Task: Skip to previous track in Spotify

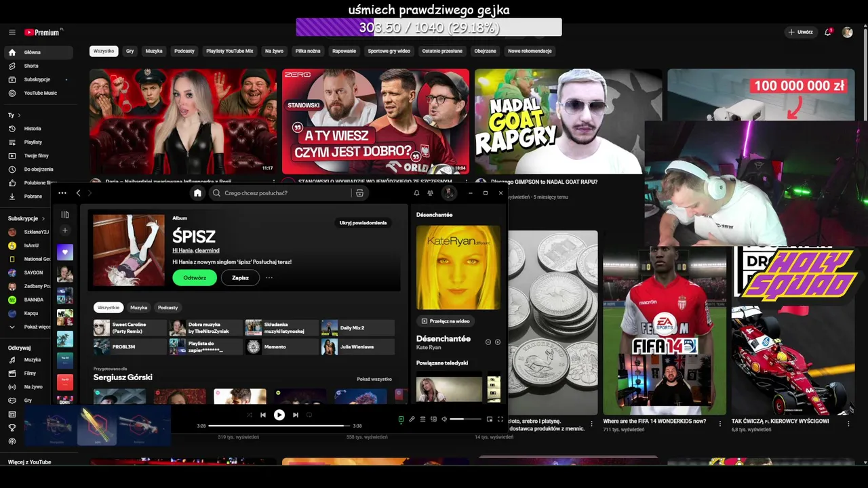Action: 263,415
